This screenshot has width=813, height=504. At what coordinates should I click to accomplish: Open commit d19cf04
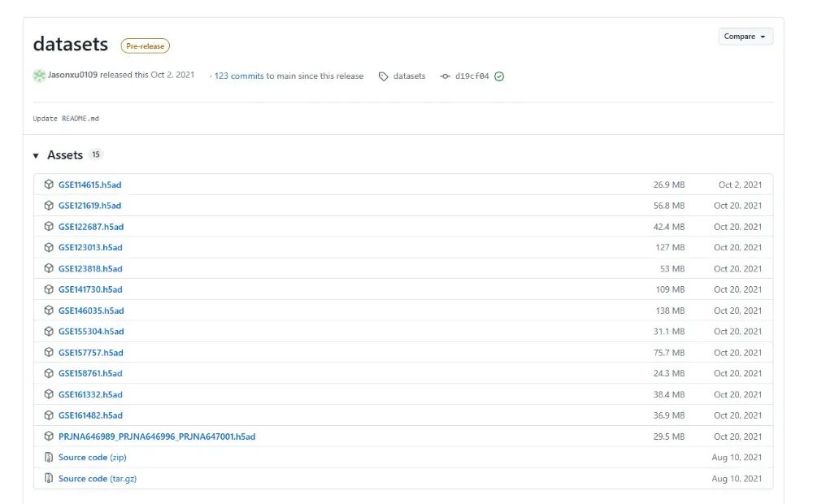click(472, 76)
